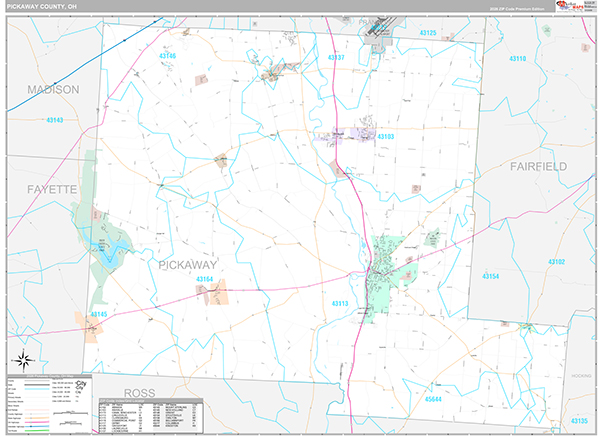Select ZIP code label 45644
This screenshot has width=600, height=436.
tap(433, 399)
